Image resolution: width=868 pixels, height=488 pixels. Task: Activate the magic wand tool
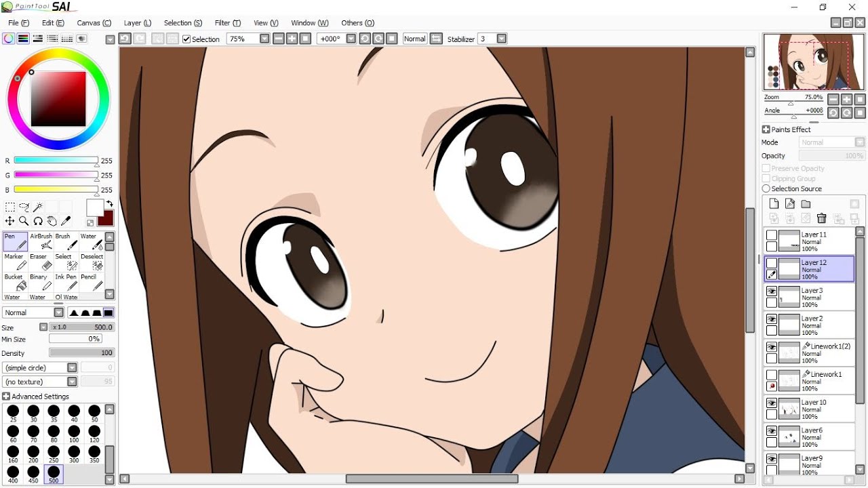tap(38, 207)
